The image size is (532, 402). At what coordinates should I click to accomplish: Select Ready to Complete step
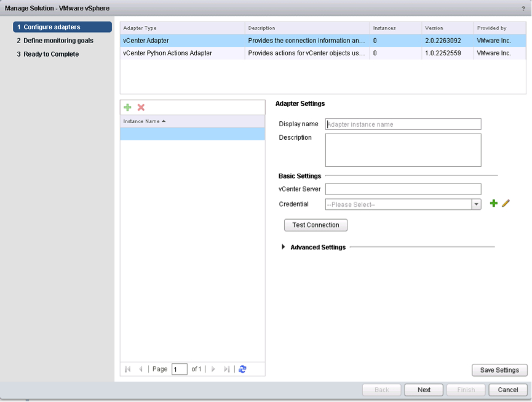[x=51, y=54]
